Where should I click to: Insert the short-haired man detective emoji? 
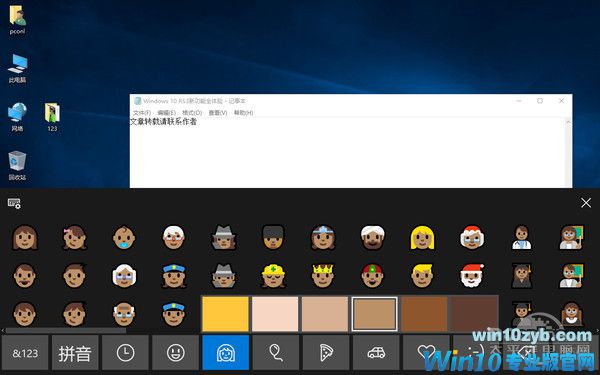(223, 276)
